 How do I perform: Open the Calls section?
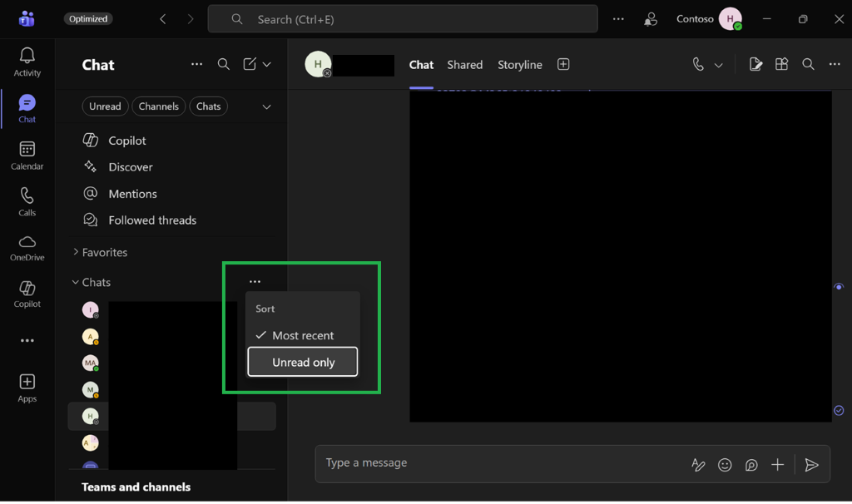[27, 202]
